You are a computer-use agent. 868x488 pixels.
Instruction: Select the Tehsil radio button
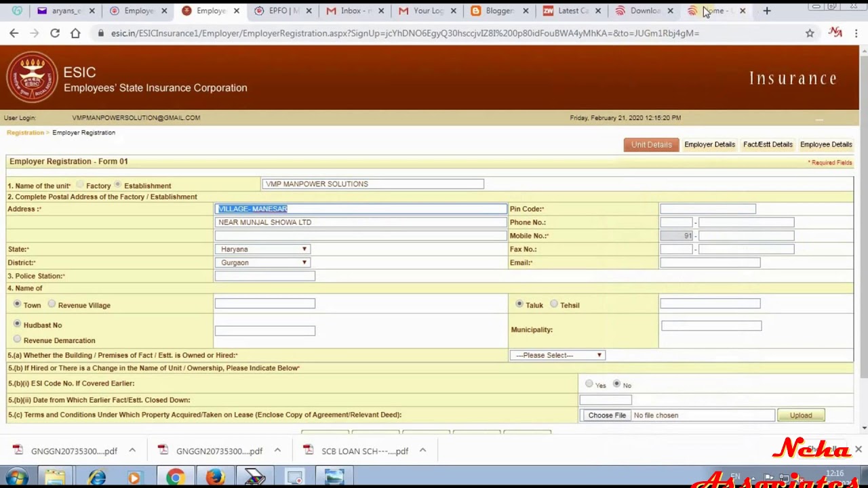[x=554, y=304]
